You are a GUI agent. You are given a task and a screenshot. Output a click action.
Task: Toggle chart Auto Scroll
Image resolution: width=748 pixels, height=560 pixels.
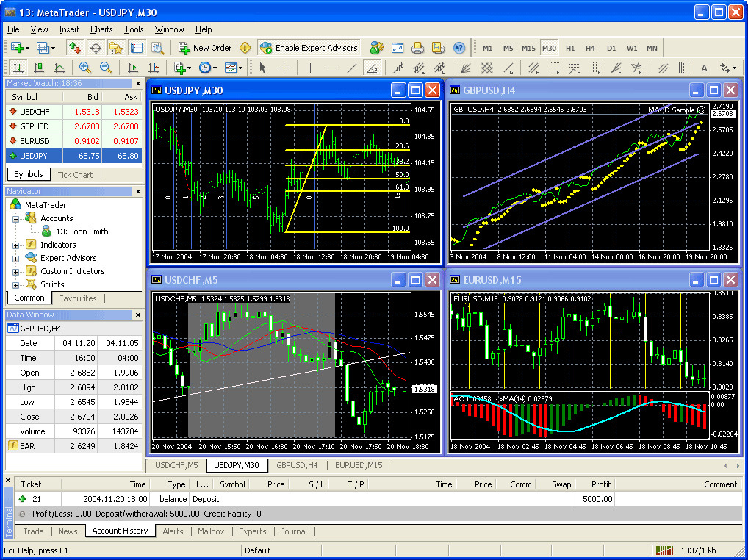tap(134, 68)
